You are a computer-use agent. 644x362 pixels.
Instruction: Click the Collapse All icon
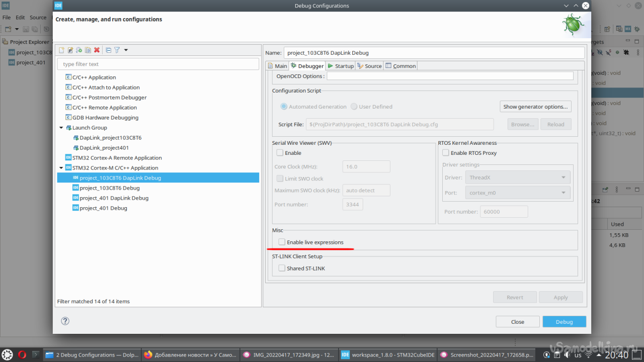tap(108, 50)
